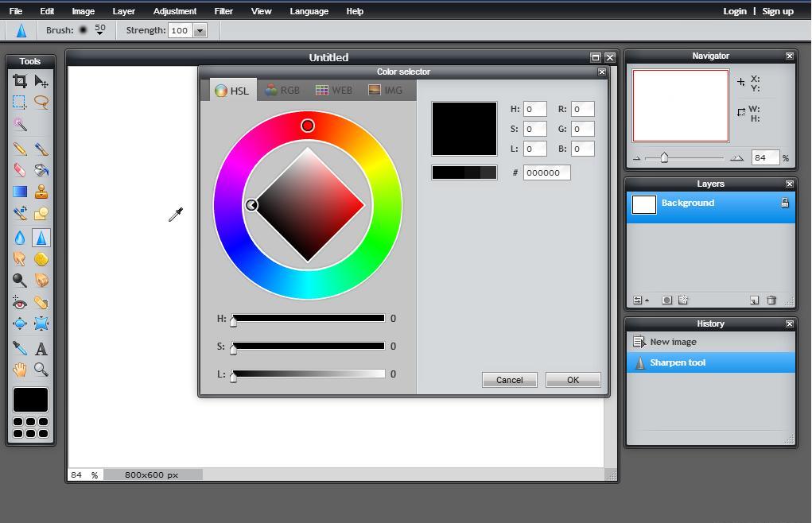Click the foreground color swatch in Tools
The image size is (812, 523).
30,400
